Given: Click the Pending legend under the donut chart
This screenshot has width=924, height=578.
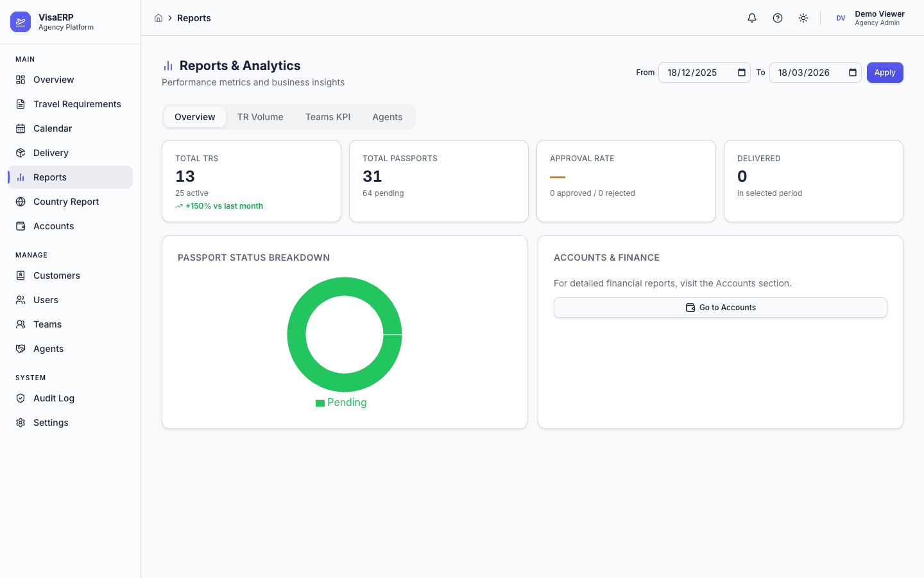Looking at the screenshot, I should [341, 403].
